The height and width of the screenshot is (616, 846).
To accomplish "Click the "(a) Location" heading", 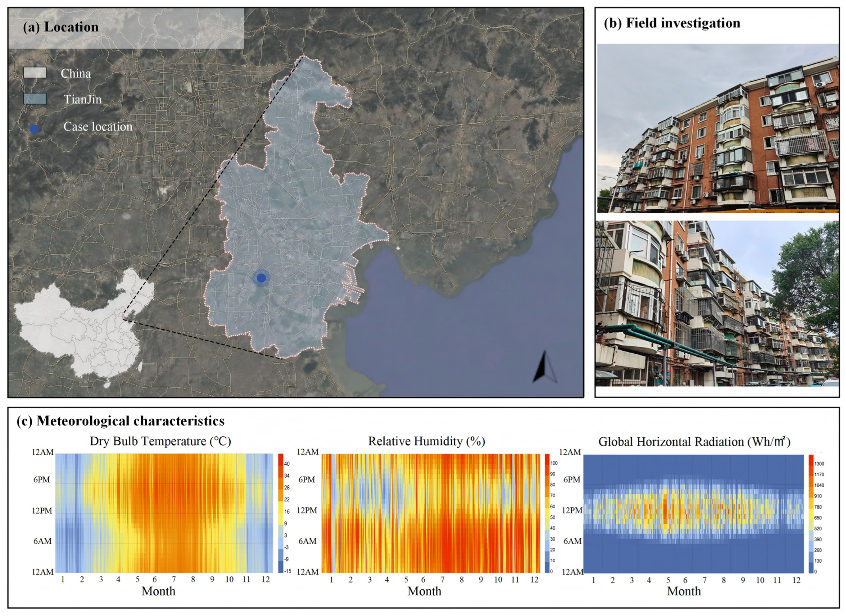I will tap(61, 27).
